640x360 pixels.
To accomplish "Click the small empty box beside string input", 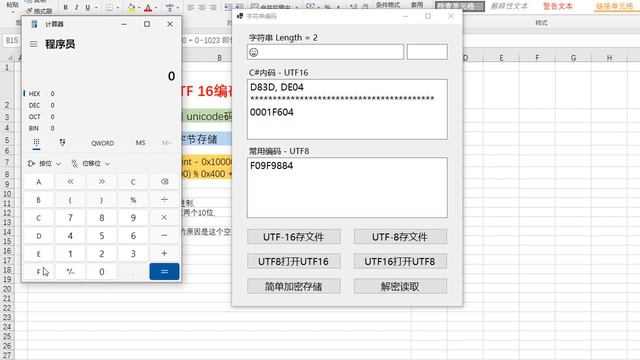I will point(427,52).
